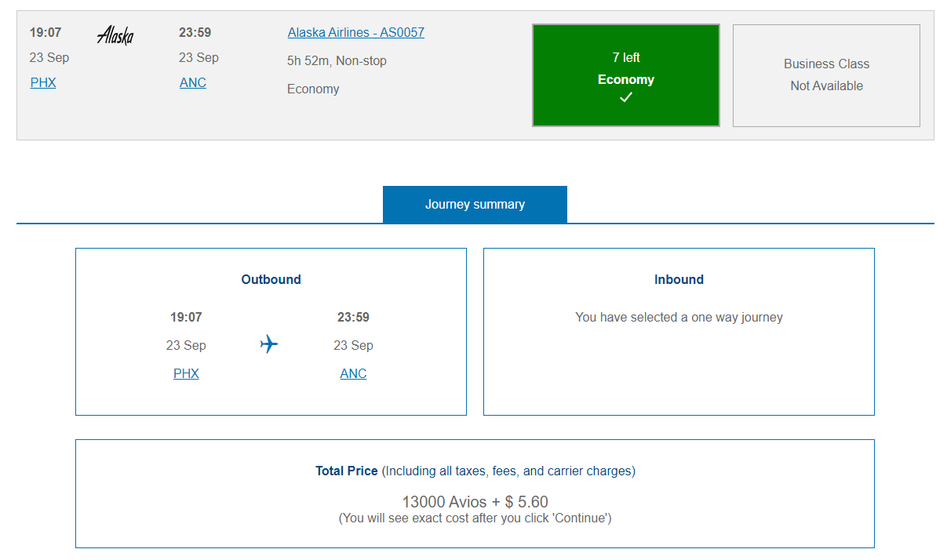Click the 7 left availability label
The height and width of the screenshot is (560, 947).
(x=625, y=57)
